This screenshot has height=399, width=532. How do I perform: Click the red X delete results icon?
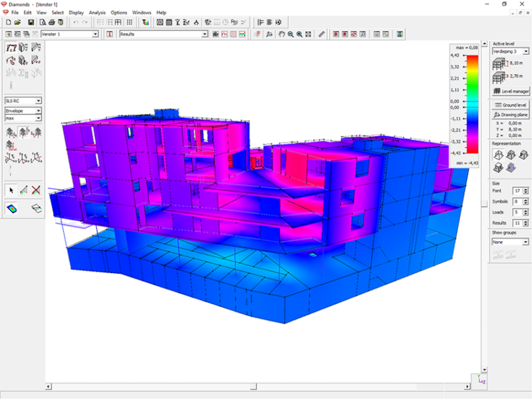35,190
